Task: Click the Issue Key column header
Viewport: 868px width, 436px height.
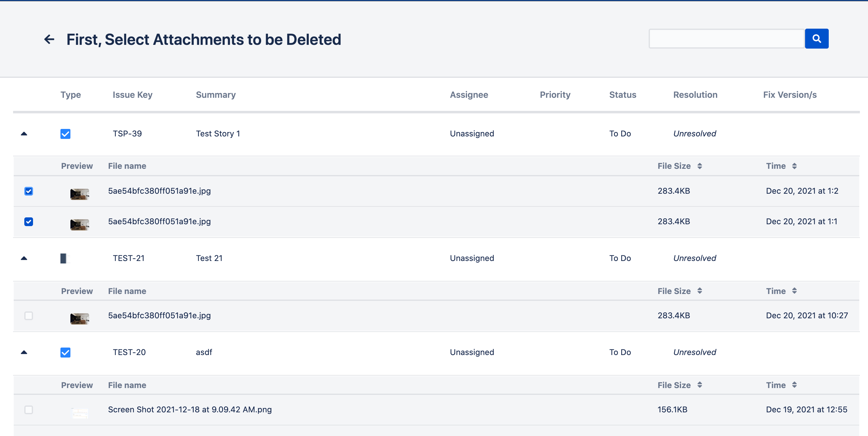Action: coord(132,95)
